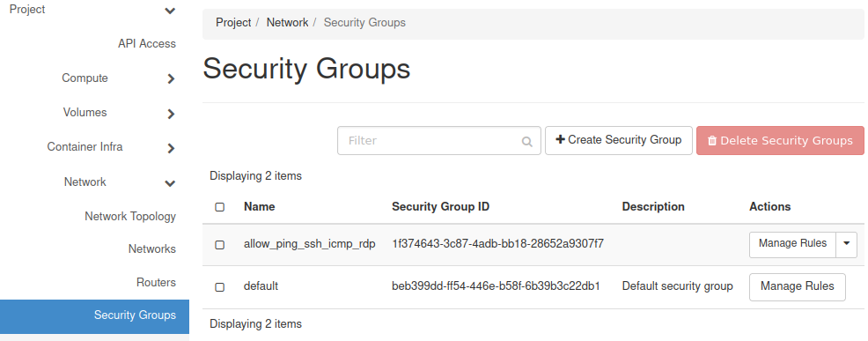
Task: Click the Security Groups page heading
Action: (x=306, y=70)
